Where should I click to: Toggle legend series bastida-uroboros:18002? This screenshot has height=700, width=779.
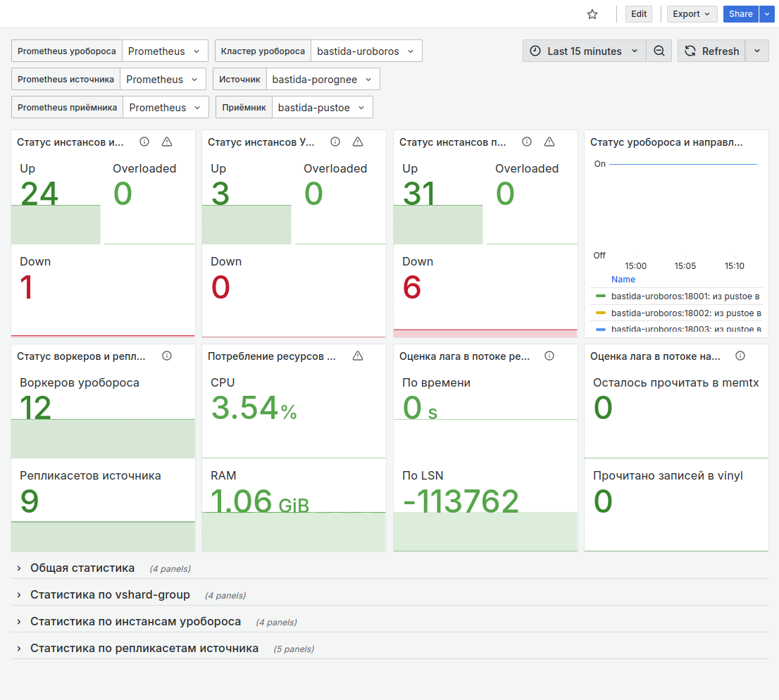[x=685, y=313]
